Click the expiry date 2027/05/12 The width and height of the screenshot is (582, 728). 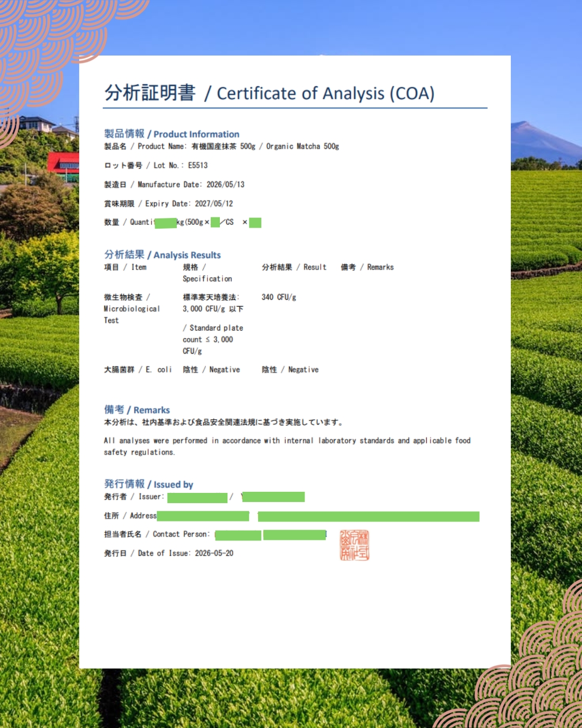(214, 203)
